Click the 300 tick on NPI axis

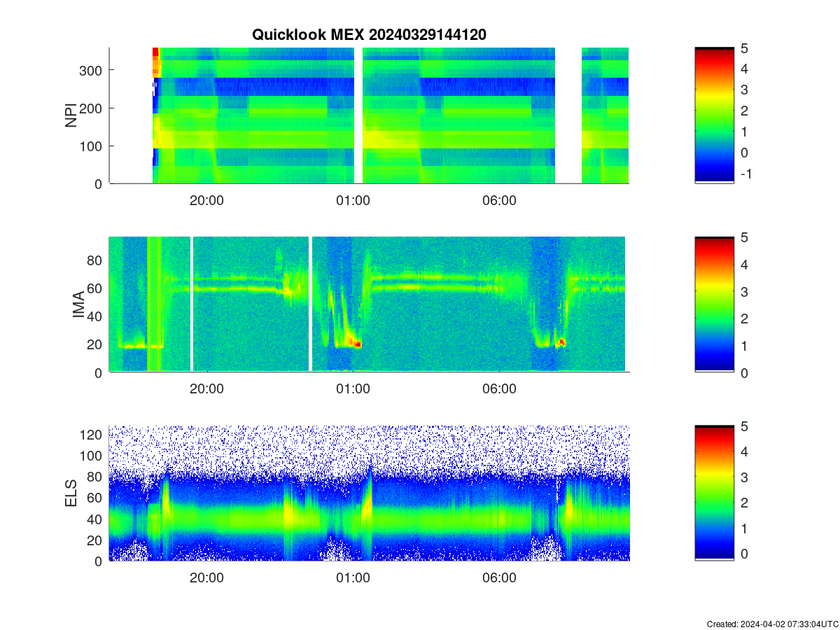(91, 70)
